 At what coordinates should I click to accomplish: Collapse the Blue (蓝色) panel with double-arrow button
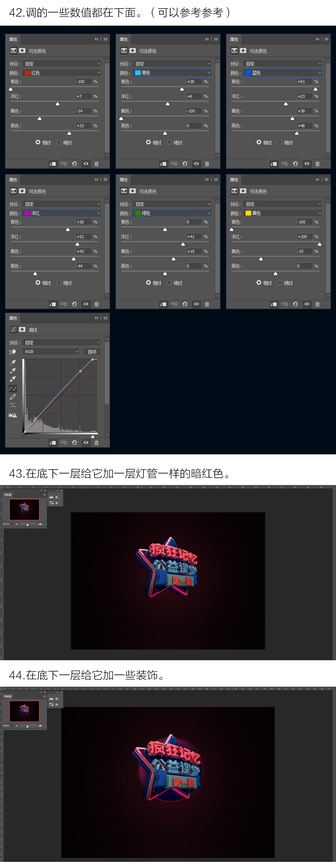click(317, 39)
